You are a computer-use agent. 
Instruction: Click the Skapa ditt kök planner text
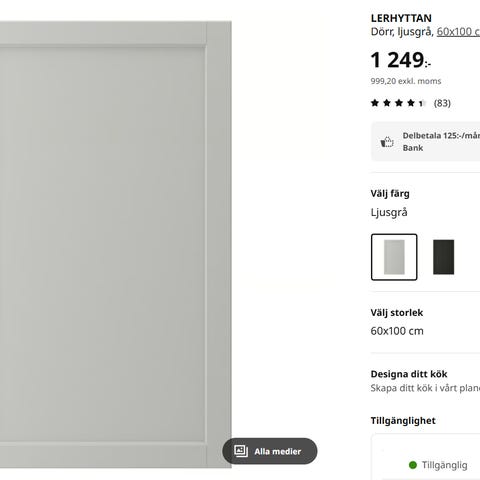(x=425, y=388)
